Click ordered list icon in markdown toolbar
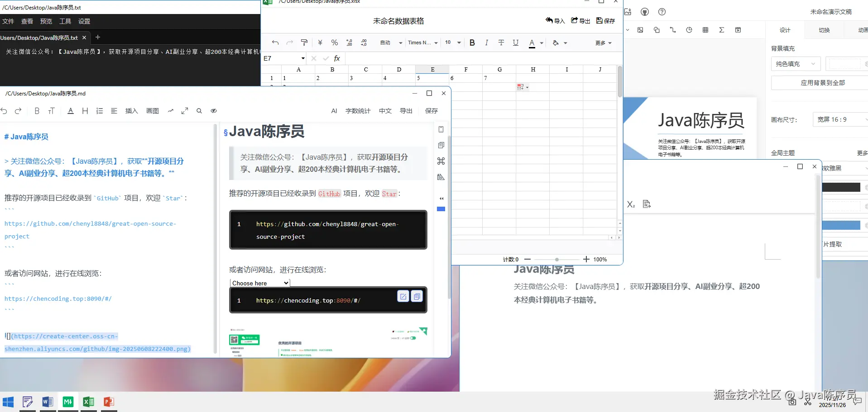Viewport: 868px width, 412px height. pyautogui.click(x=100, y=111)
